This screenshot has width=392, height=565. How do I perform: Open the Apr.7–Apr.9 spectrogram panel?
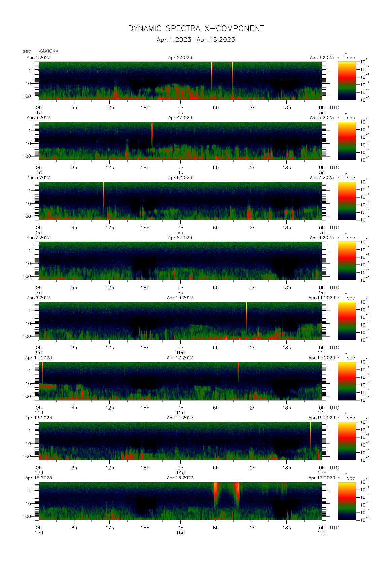(180, 261)
